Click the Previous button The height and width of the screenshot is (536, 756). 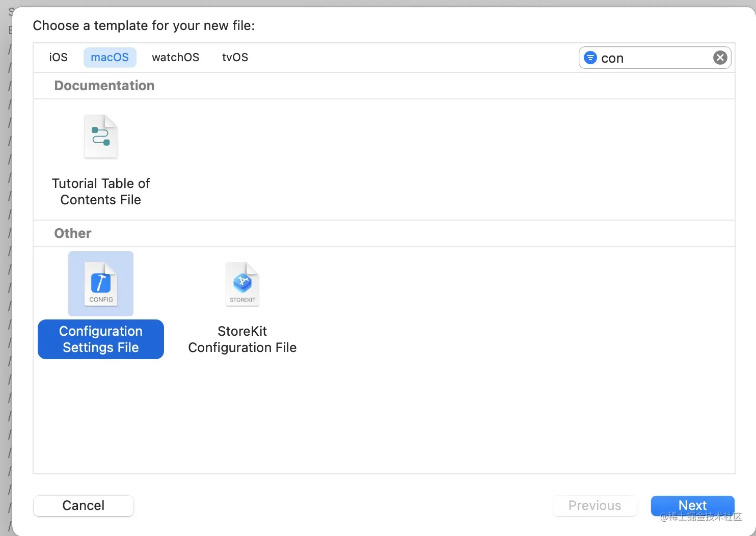[595, 505]
